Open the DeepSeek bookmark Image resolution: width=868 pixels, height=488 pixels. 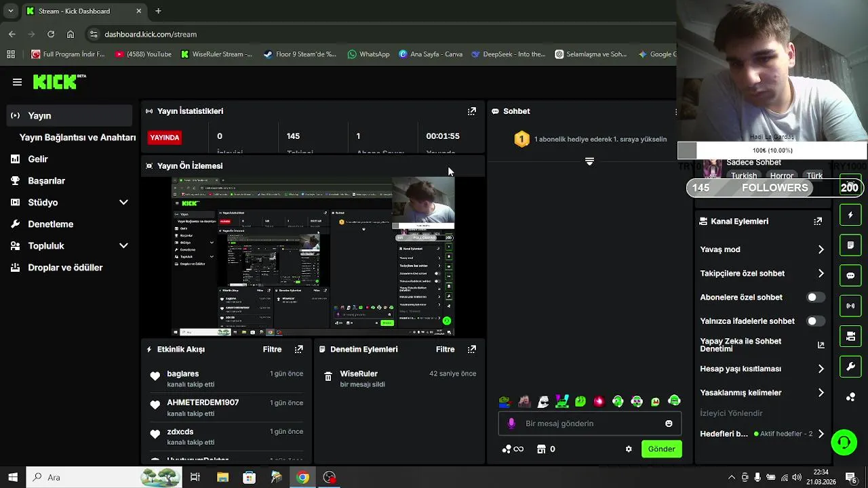[x=509, y=54]
